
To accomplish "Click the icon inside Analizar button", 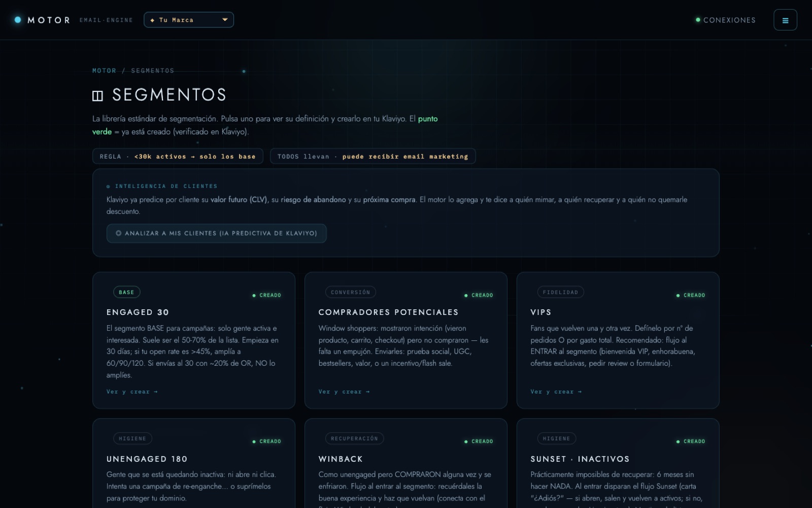I will (x=118, y=233).
